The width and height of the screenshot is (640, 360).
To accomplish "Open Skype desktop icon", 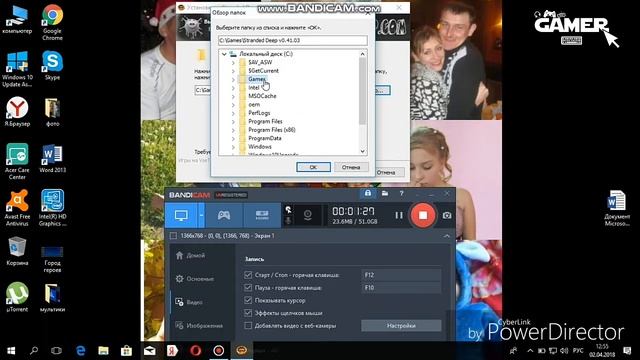I will [52, 65].
